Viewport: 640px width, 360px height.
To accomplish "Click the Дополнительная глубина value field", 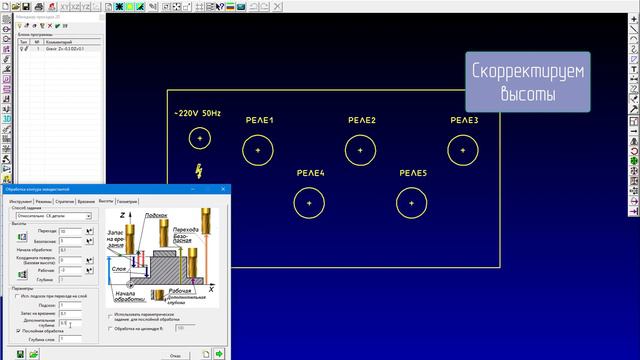I will 71,323.
